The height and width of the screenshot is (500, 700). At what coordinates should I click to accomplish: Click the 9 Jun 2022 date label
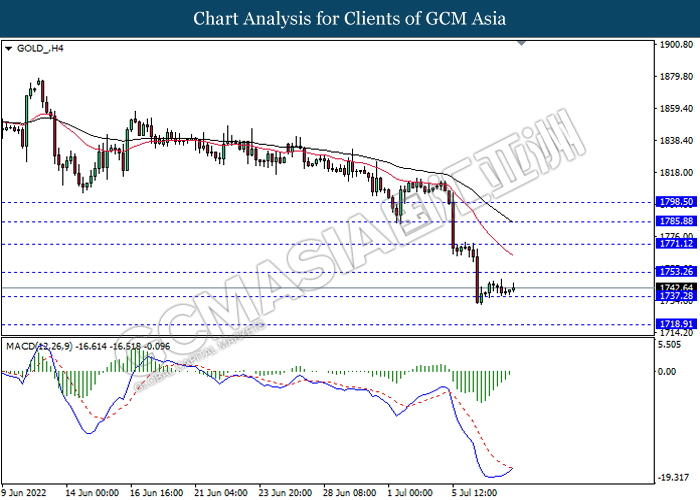tap(24, 493)
